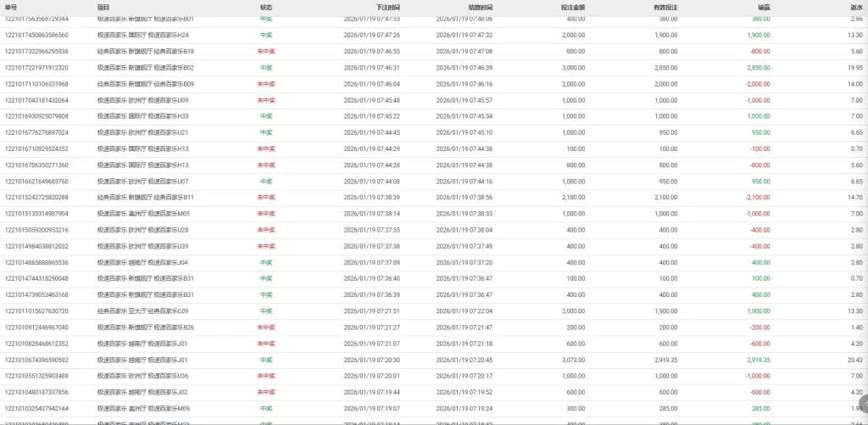
Task: Click bet time 2026/01/19 07:21:51
Action: coord(372,311)
